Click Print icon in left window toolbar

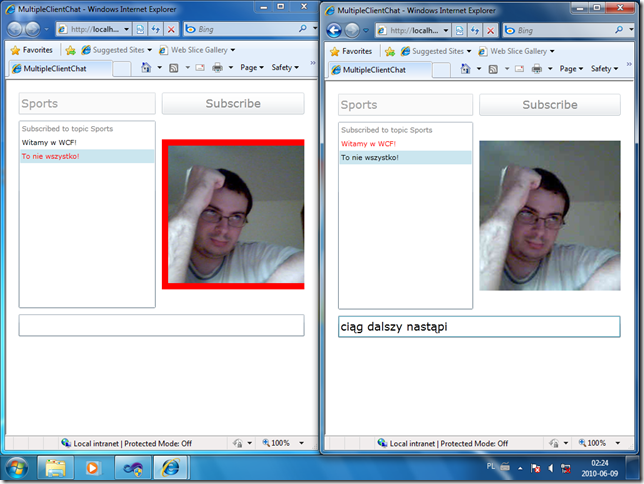tap(218, 67)
